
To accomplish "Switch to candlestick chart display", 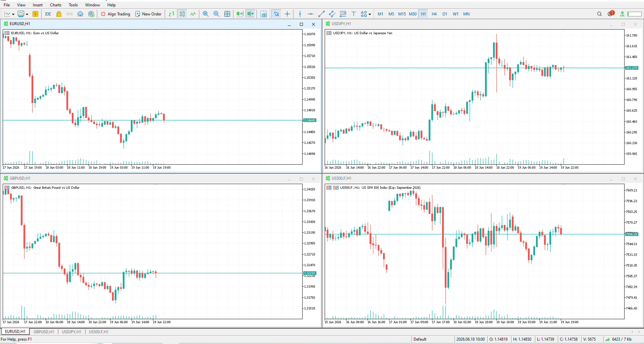I will click(x=182, y=14).
